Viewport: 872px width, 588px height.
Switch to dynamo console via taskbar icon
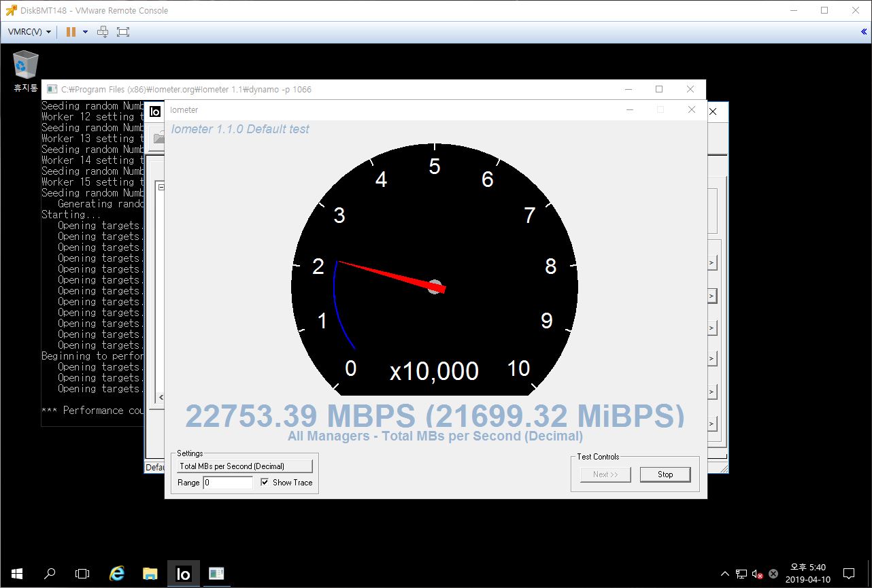[x=216, y=573]
